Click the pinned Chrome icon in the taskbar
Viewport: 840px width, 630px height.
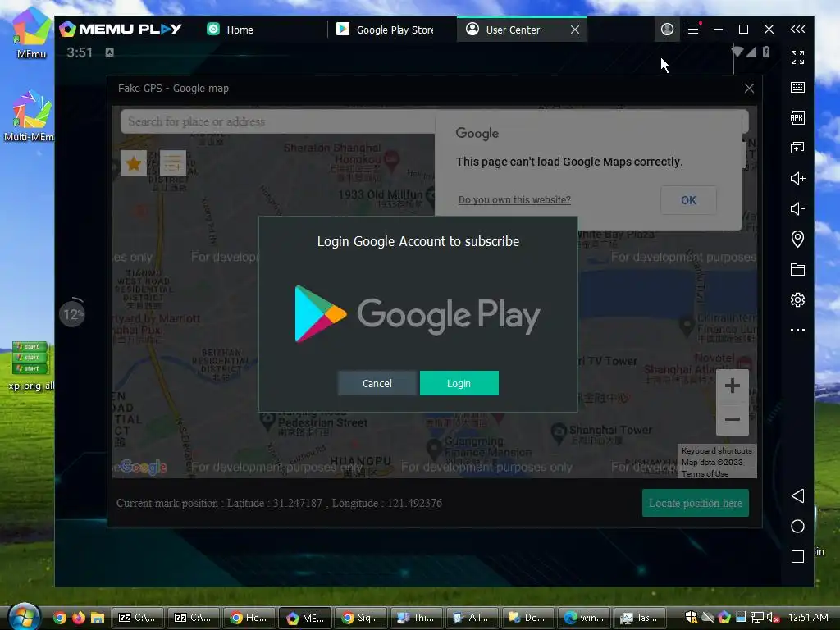60,618
